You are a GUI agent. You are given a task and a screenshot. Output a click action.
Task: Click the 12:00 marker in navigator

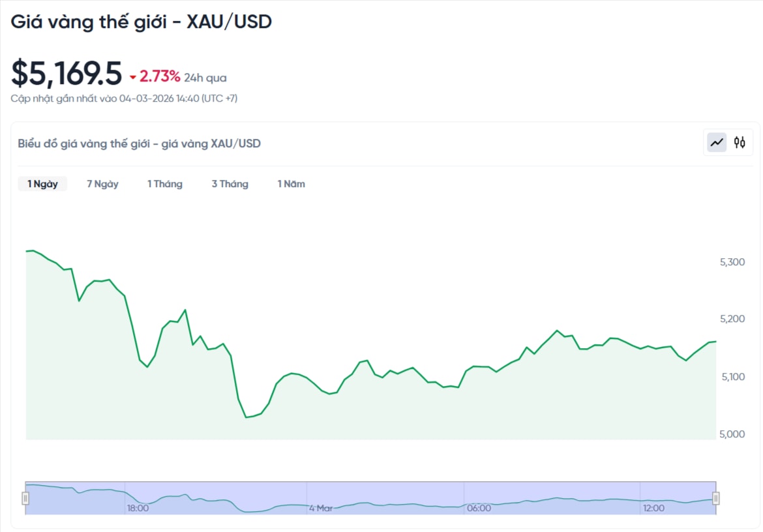point(653,508)
